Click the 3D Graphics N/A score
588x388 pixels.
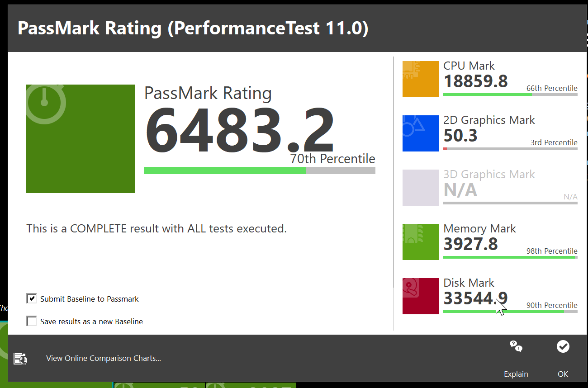tap(460, 190)
